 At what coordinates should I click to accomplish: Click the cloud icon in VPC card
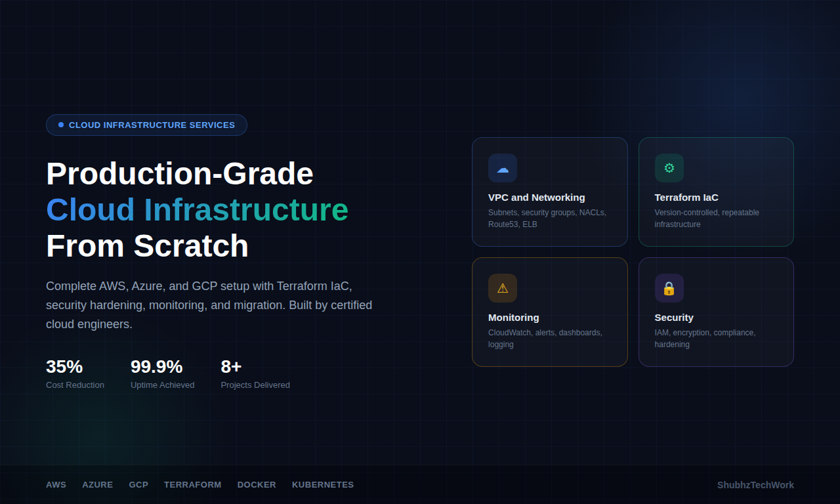(502, 168)
